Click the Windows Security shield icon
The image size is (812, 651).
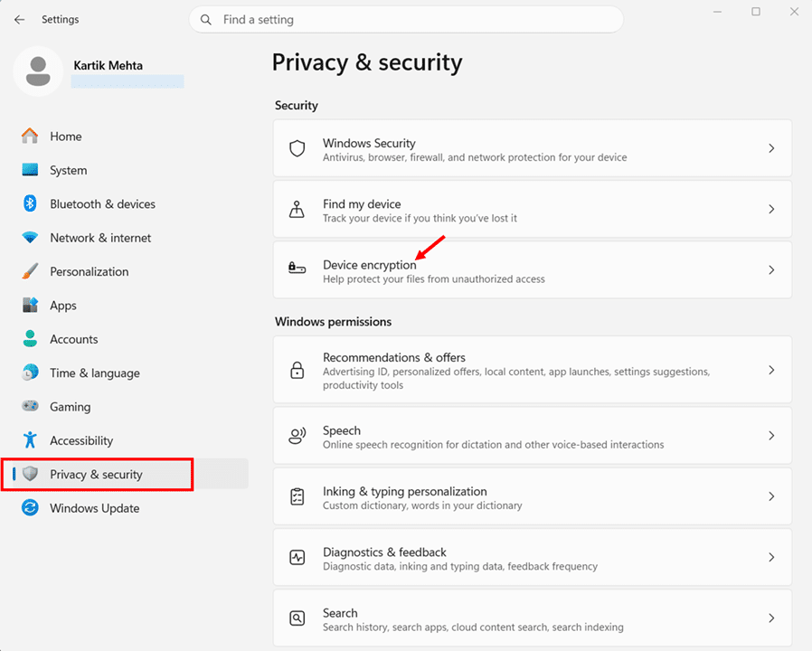tap(297, 148)
